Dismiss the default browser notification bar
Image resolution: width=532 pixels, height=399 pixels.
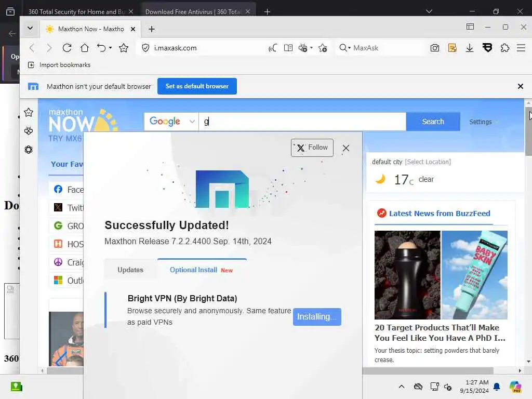click(521, 86)
